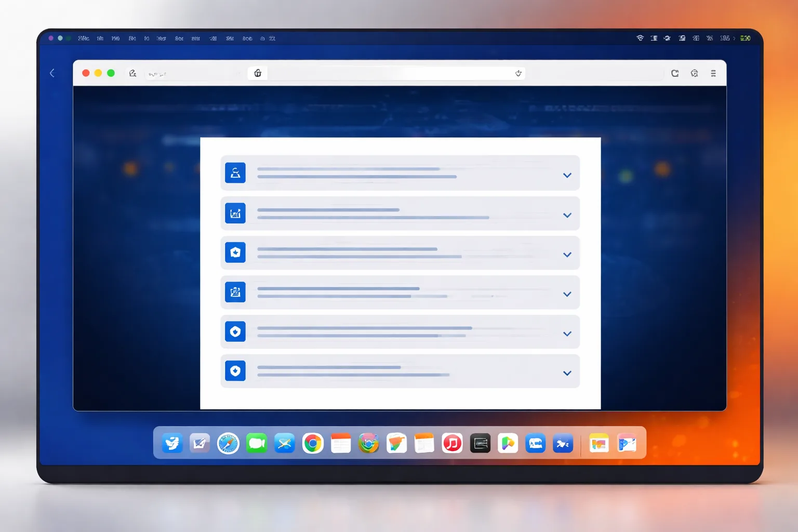
Task: Click the icon at the address bar's right end
Action: pyautogui.click(x=518, y=73)
